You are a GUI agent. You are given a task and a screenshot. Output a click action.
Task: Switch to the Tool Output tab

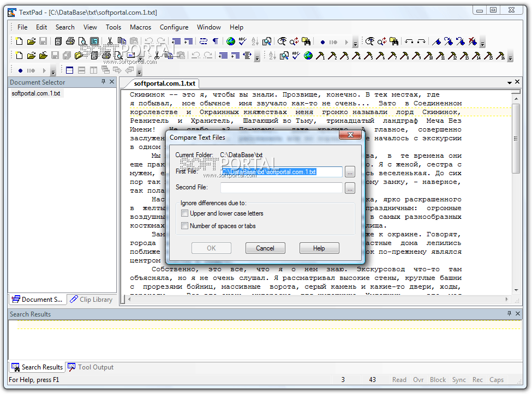click(x=91, y=367)
